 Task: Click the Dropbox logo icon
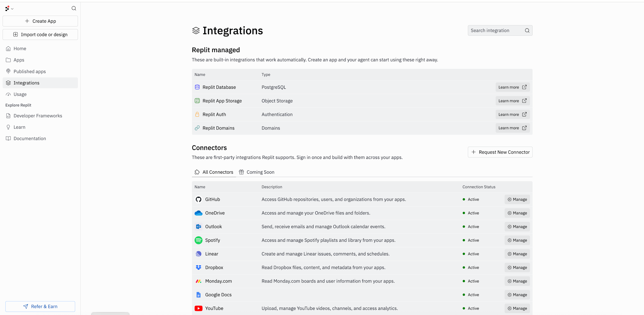198,268
